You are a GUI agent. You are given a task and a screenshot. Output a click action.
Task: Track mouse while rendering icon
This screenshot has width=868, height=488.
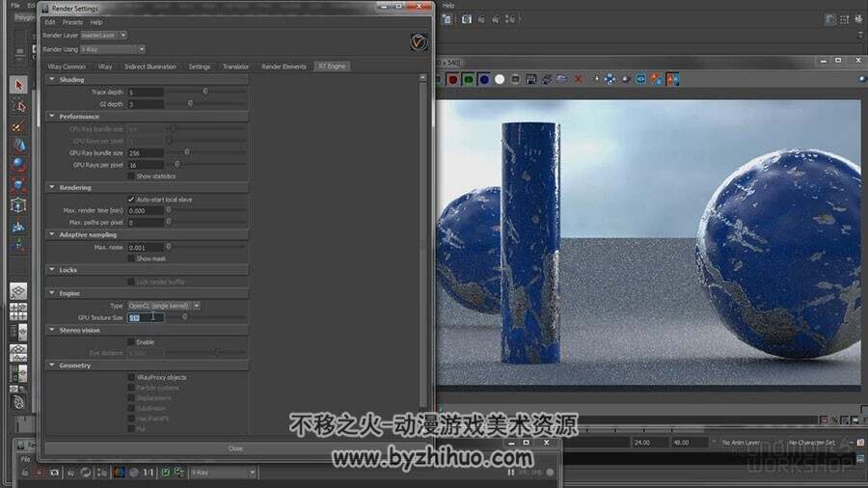point(596,80)
